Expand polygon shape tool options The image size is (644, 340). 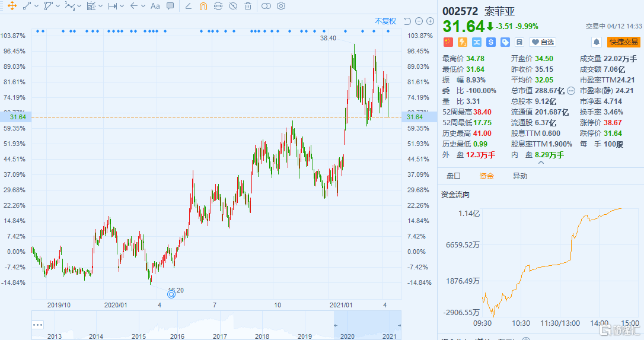point(58,6)
